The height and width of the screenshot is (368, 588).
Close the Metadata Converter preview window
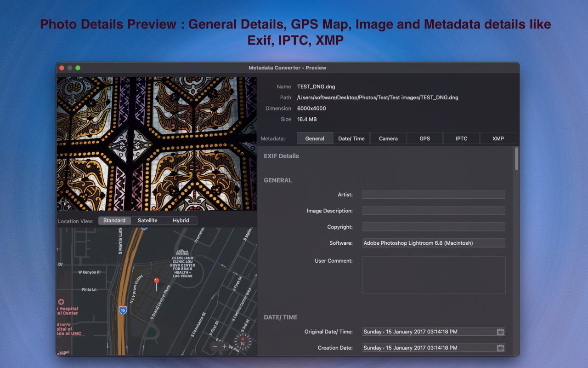pyautogui.click(x=62, y=68)
